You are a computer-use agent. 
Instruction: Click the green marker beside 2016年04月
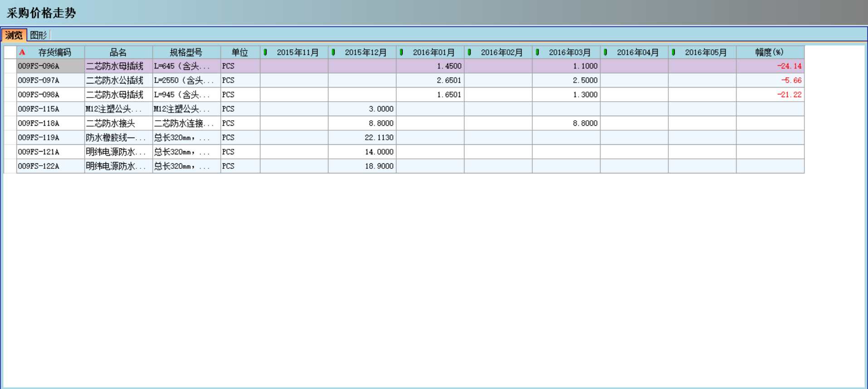pos(605,52)
